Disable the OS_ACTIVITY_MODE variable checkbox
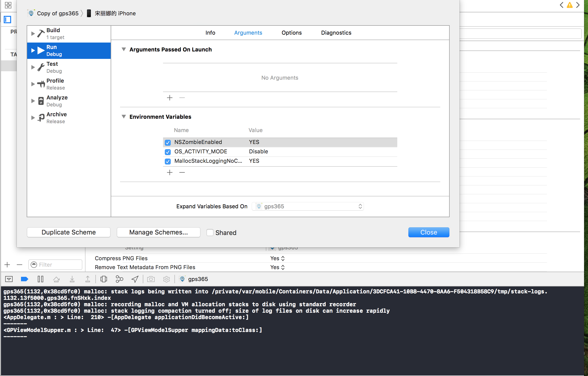Image resolution: width=588 pixels, height=376 pixels. [168, 152]
